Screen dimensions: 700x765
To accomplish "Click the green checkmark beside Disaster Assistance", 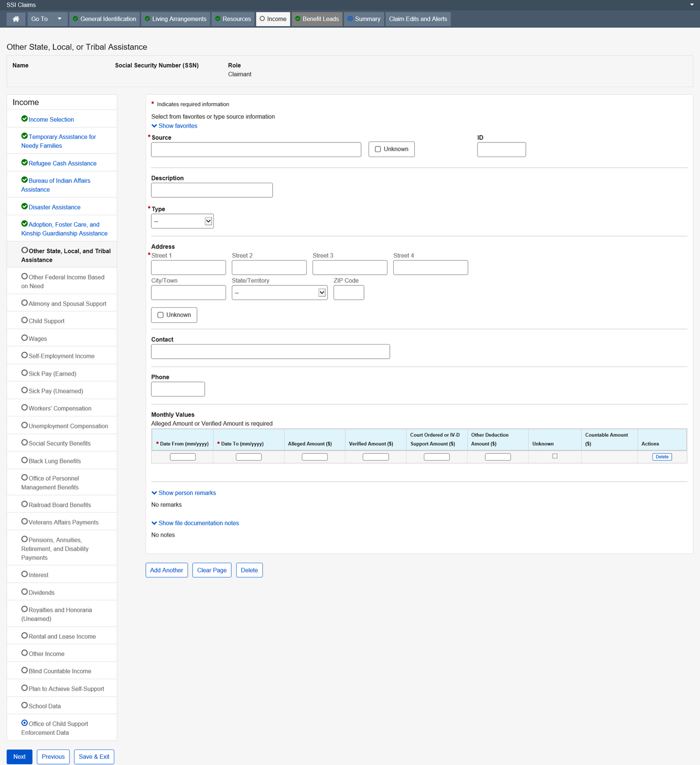I will coord(24,207).
